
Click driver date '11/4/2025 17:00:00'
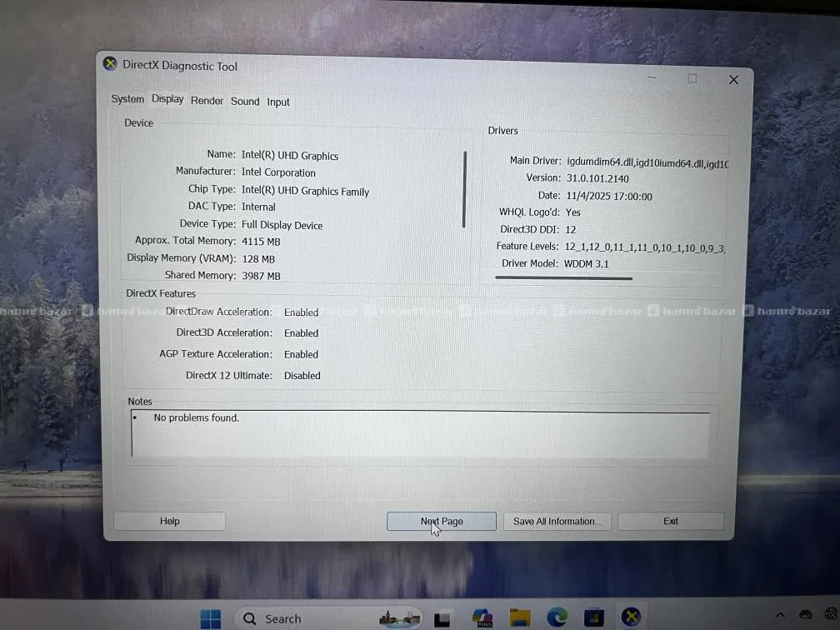[x=609, y=197]
